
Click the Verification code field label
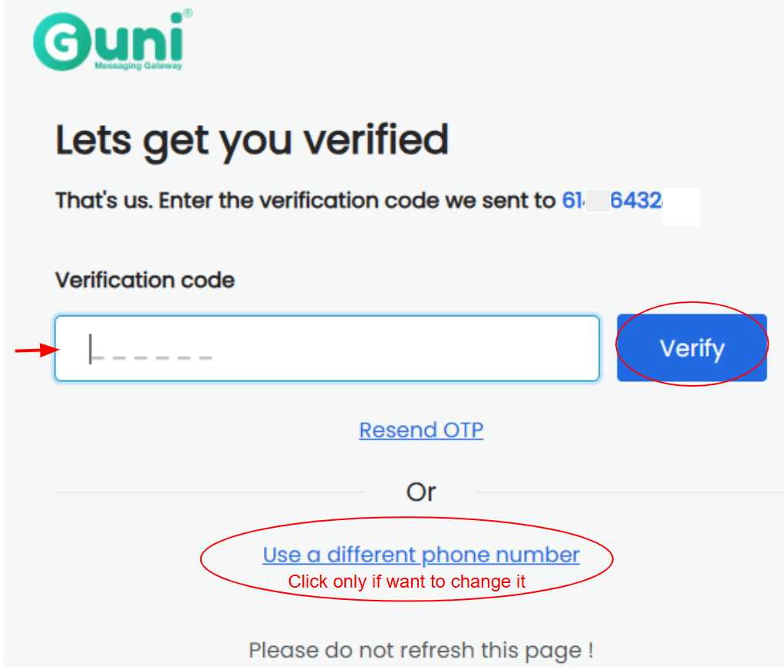pyautogui.click(x=145, y=280)
